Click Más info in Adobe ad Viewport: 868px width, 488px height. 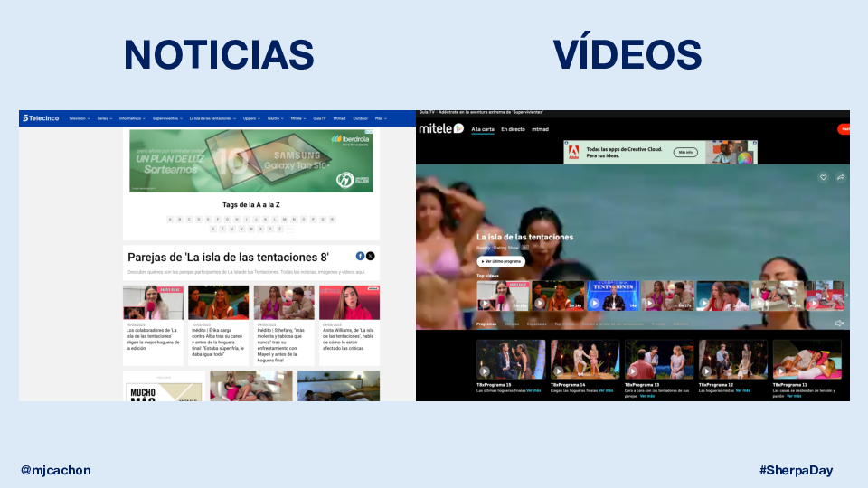[x=685, y=152]
